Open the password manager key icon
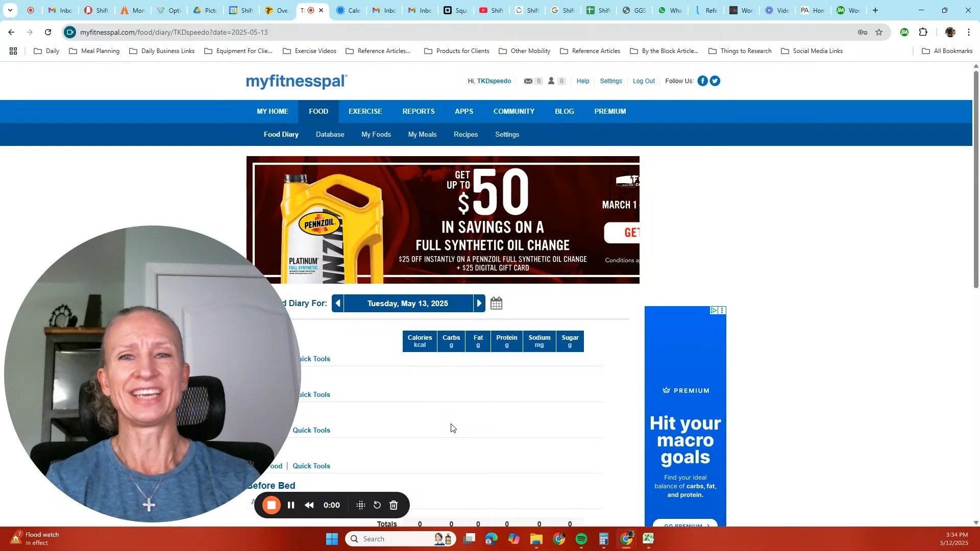 pyautogui.click(x=863, y=32)
